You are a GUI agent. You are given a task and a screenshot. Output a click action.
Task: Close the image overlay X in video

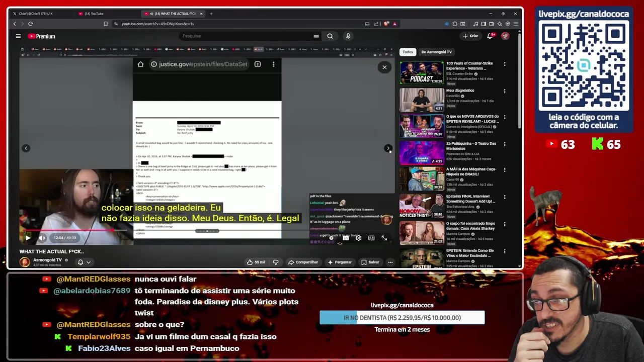[384, 67]
